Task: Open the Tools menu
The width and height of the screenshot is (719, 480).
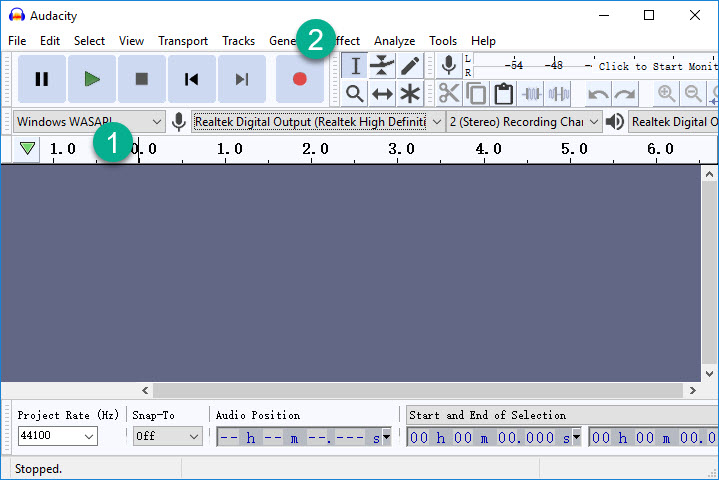Action: coord(443,41)
